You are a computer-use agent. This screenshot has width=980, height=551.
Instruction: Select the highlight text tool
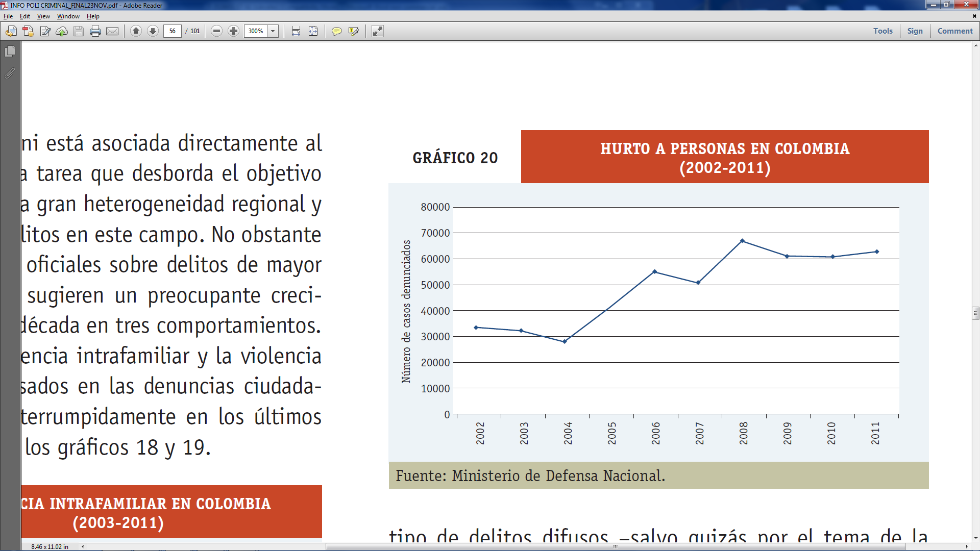pyautogui.click(x=353, y=31)
